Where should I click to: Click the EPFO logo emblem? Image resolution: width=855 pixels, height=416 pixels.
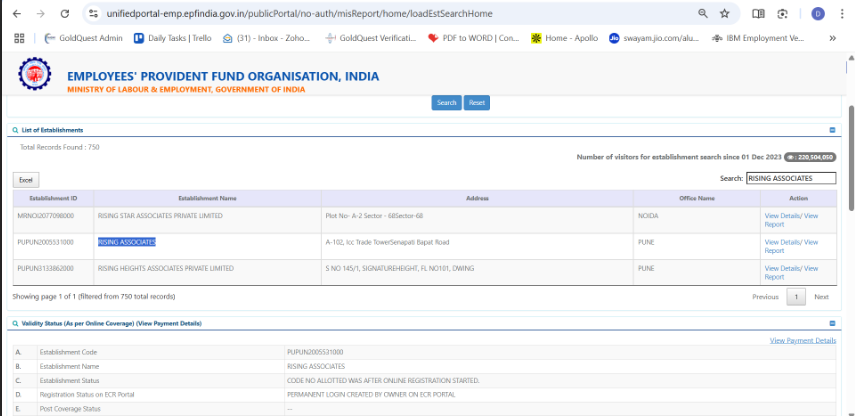36,76
